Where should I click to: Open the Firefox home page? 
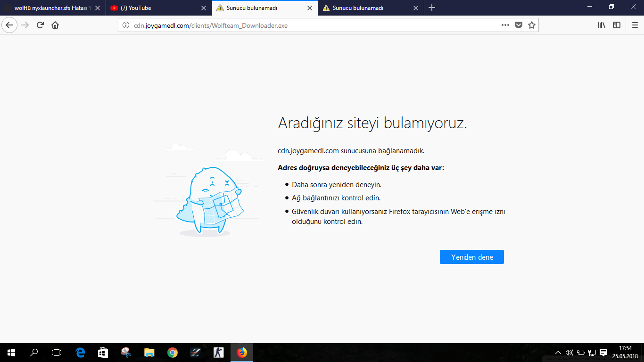coord(55,25)
